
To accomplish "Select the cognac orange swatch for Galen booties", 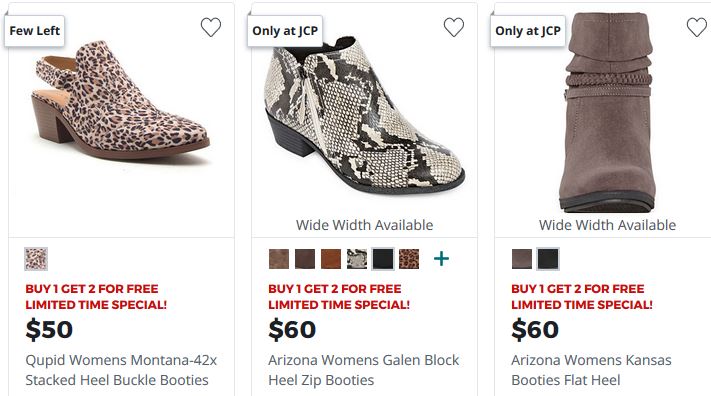I will (x=331, y=259).
